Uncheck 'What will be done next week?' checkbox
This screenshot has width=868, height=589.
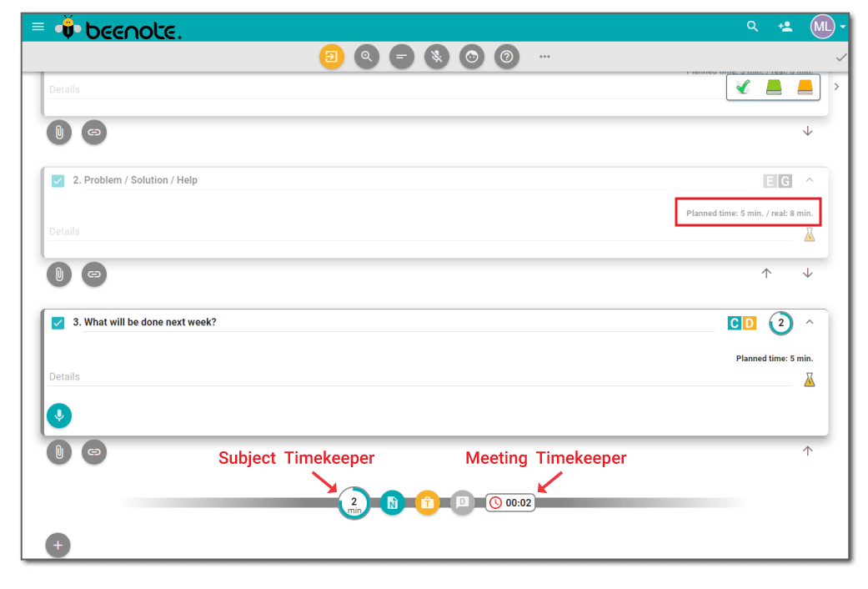tap(58, 323)
